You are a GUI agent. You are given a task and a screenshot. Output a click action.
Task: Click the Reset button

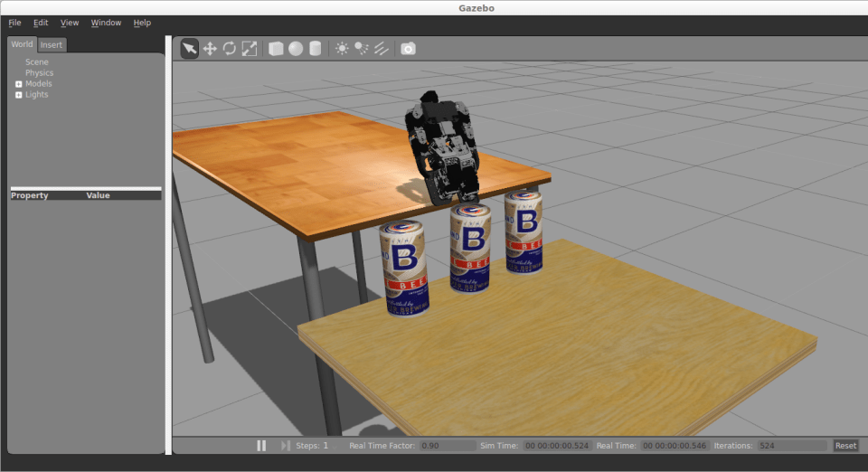845,446
